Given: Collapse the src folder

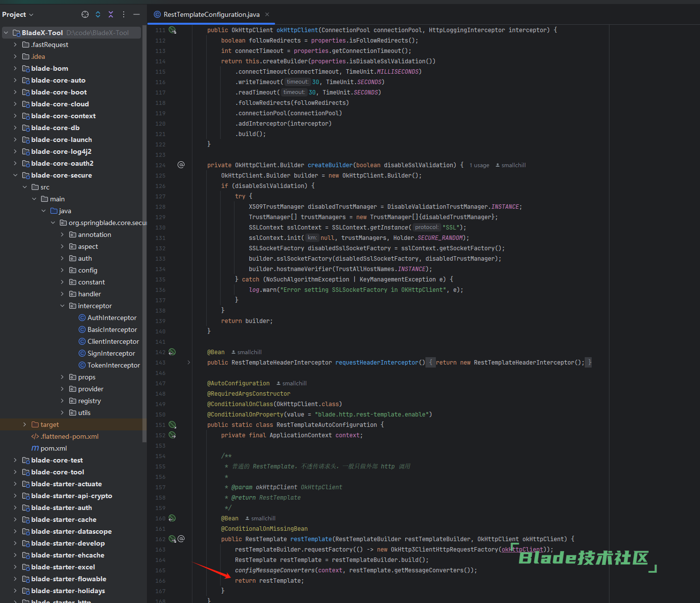Looking at the screenshot, I should tap(25, 187).
